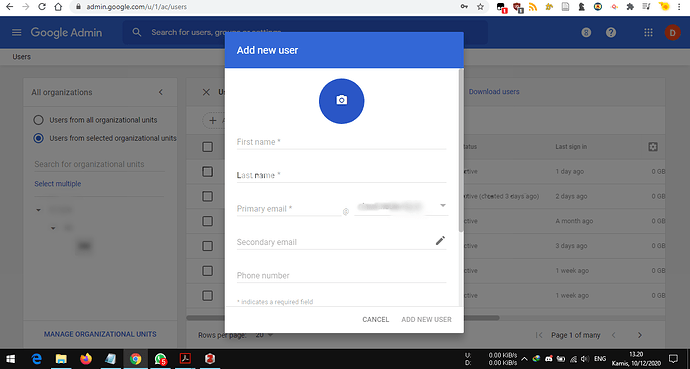Tick the header select-all users checkbox
Image resolution: width=690 pixels, height=369 pixels.
point(207,147)
